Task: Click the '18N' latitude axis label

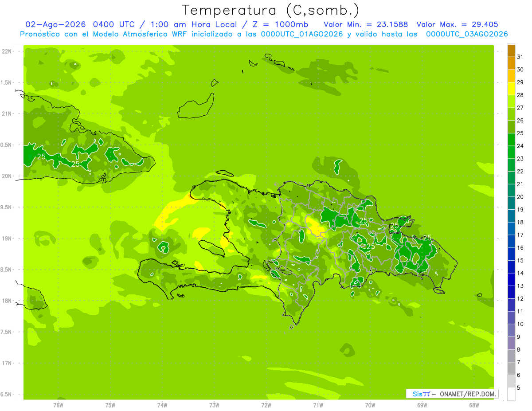Action: pos(7,301)
